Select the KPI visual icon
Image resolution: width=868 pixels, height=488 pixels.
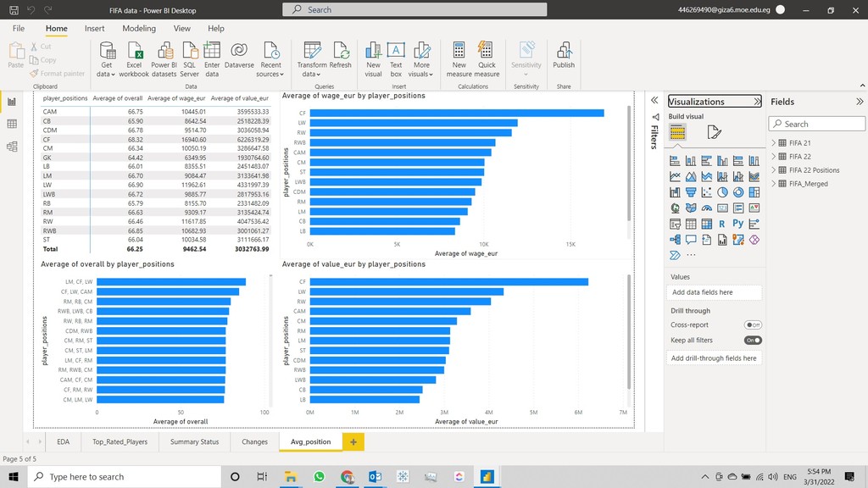[x=754, y=208]
